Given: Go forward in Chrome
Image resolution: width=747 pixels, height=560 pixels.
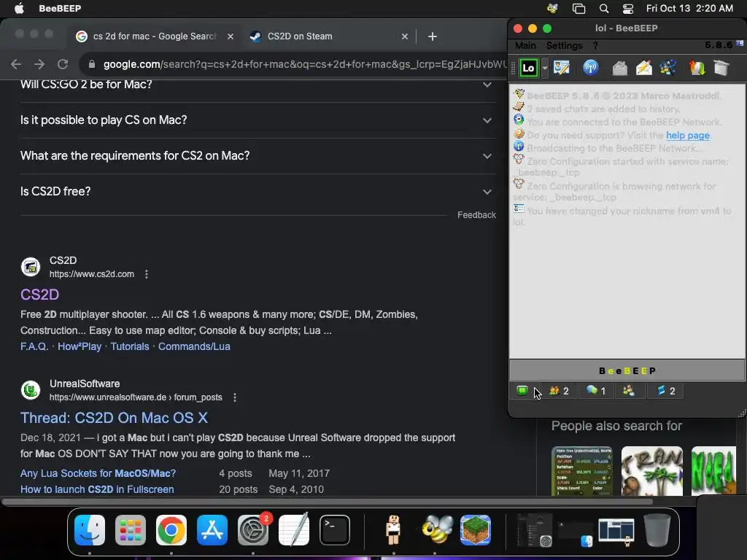Looking at the screenshot, I should click(39, 64).
